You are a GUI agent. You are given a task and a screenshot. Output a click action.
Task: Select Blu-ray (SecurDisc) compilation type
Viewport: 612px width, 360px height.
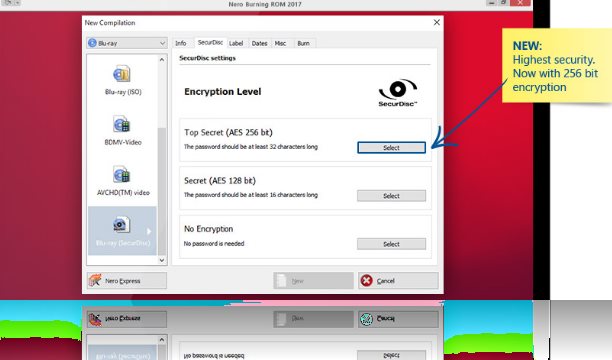pos(123,231)
